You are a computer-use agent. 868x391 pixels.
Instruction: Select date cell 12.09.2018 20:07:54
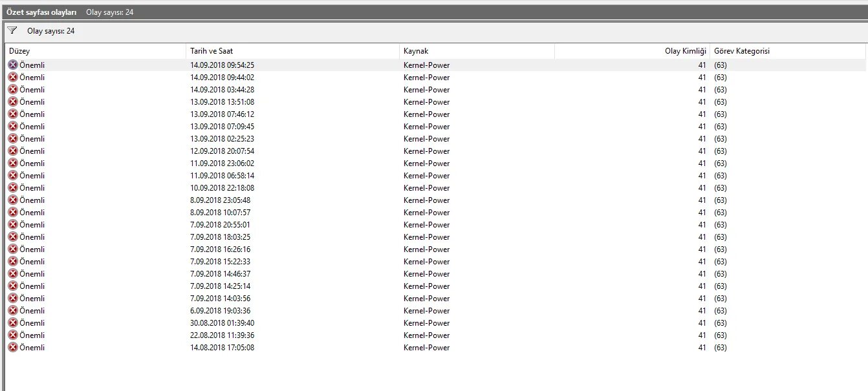(222, 151)
